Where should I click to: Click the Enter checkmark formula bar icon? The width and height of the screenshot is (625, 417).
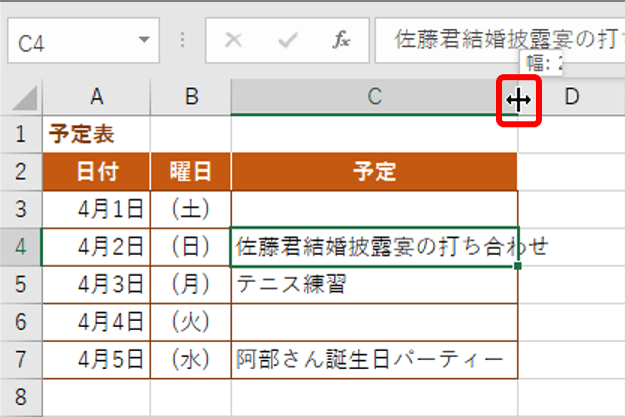pyautogui.click(x=287, y=40)
